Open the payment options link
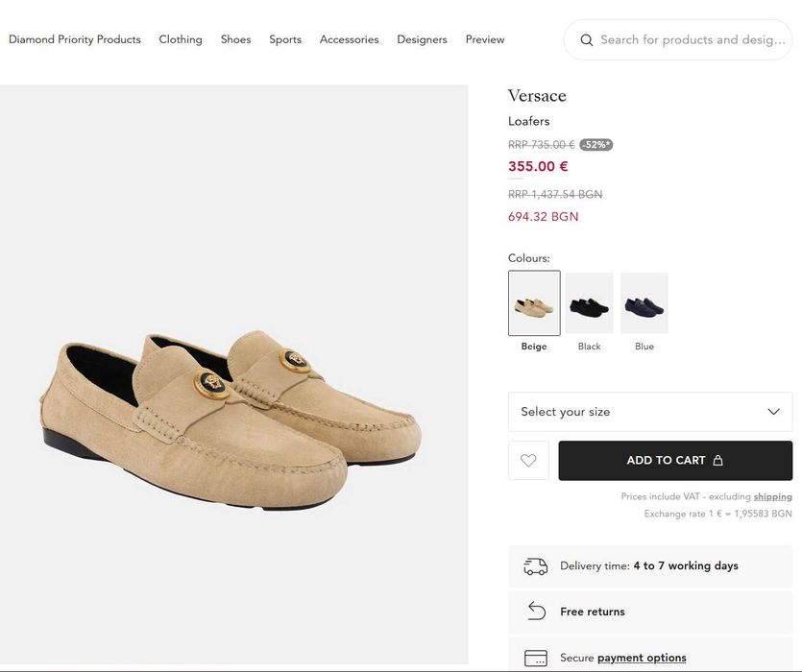The image size is (802, 672). click(642, 658)
